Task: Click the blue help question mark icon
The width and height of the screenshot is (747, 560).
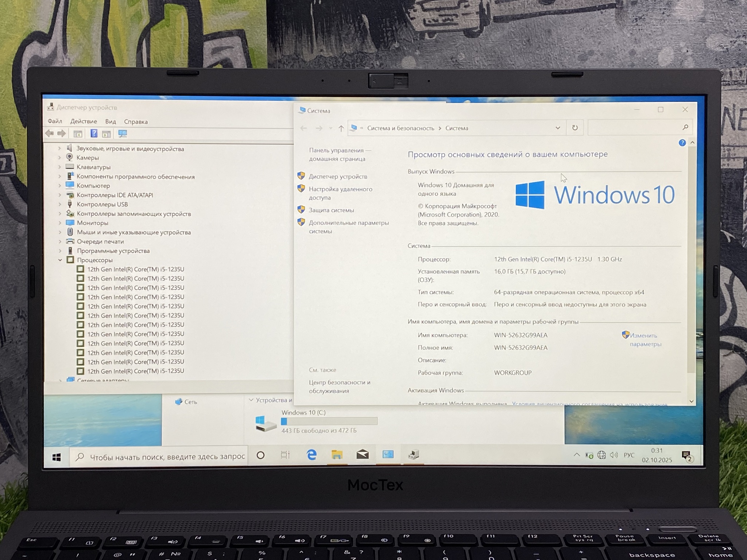Action: [682, 143]
